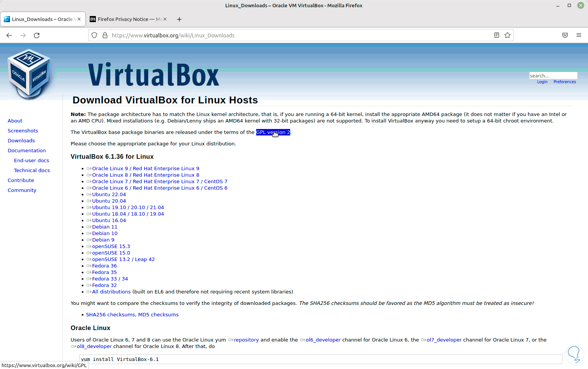Open the GPL version 2 link
This screenshot has width=588, height=369.
pyautogui.click(x=273, y=132)
